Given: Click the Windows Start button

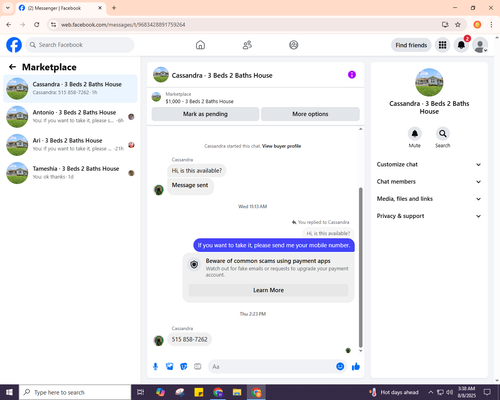Looking at the screenshot, I should click(9, 392).
